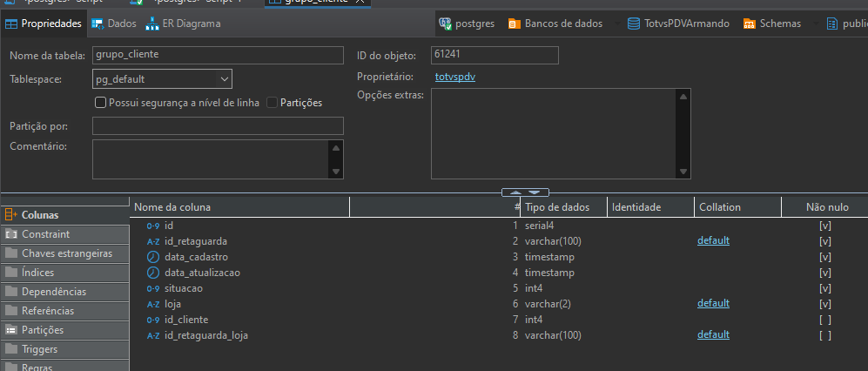Click the default collation link for loja

point(713,304)
